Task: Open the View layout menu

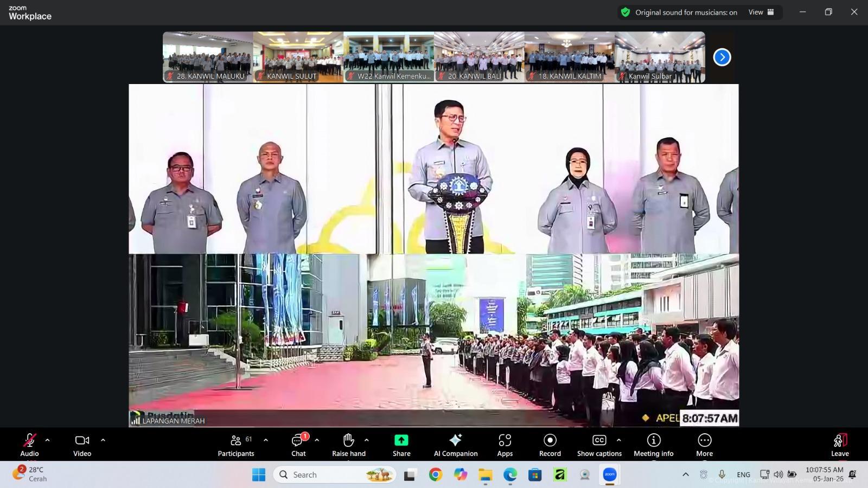Action: pyautogui.click(x=761, y=12)
